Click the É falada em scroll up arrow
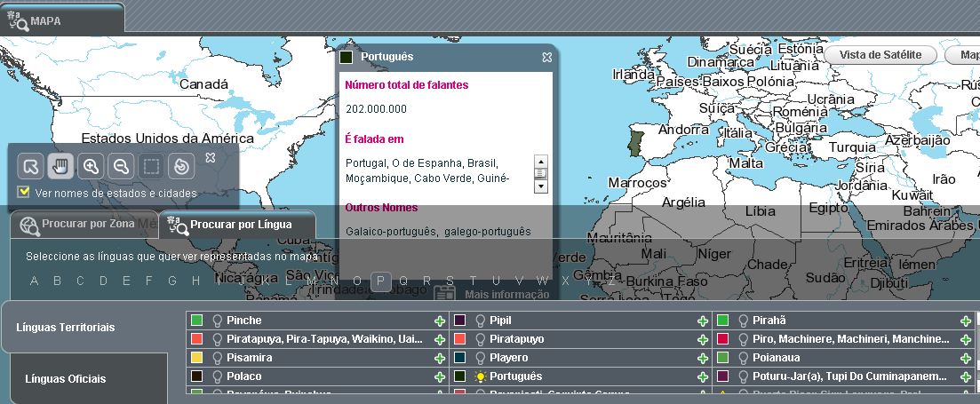 tap(541, 161)
